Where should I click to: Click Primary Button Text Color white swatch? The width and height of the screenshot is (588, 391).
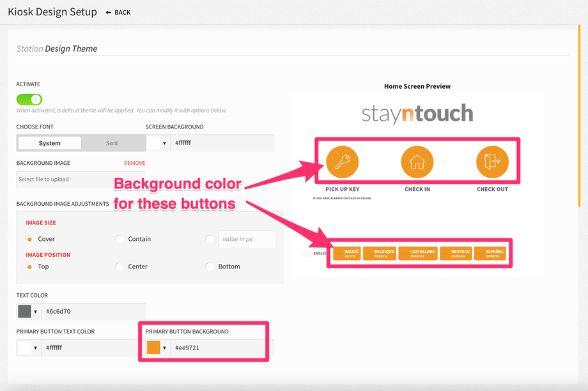[24, 348]
